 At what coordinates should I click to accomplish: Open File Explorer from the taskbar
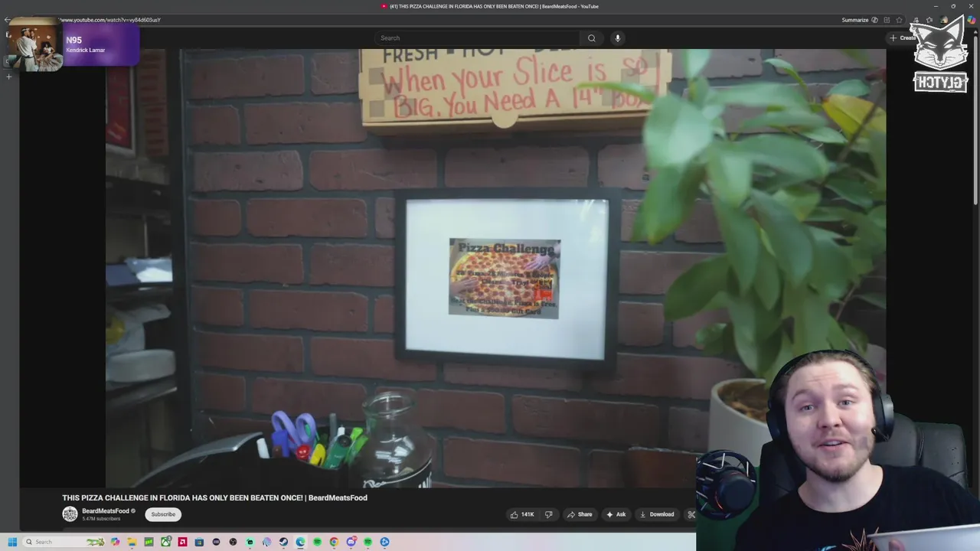tap(132, 542)
